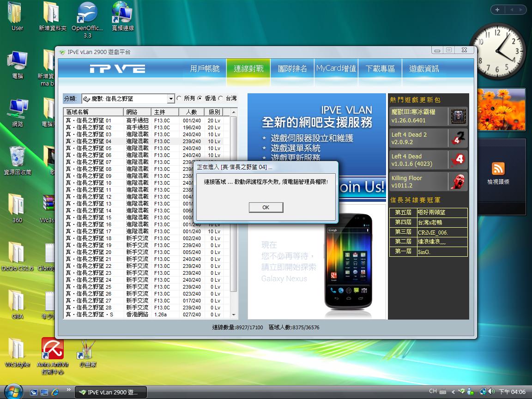
Task: Open the 下載專區 tab
Action: (380, 69)
